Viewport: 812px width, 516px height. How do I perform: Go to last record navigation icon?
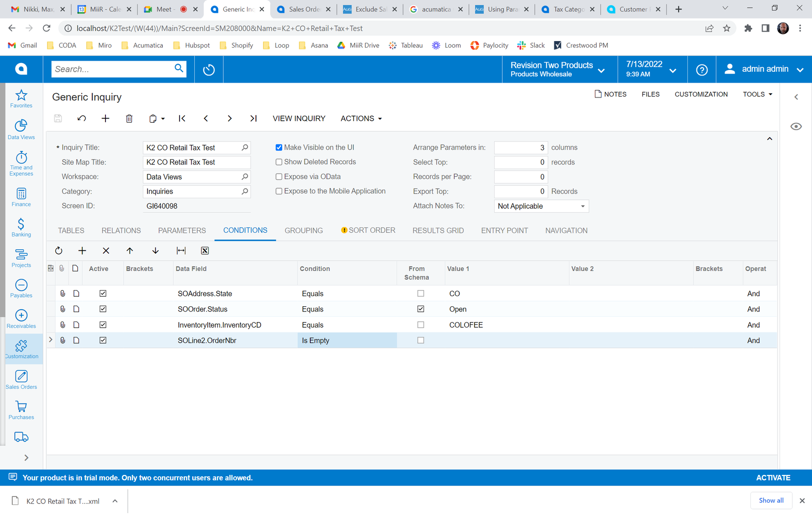click(x=253, y=118)
